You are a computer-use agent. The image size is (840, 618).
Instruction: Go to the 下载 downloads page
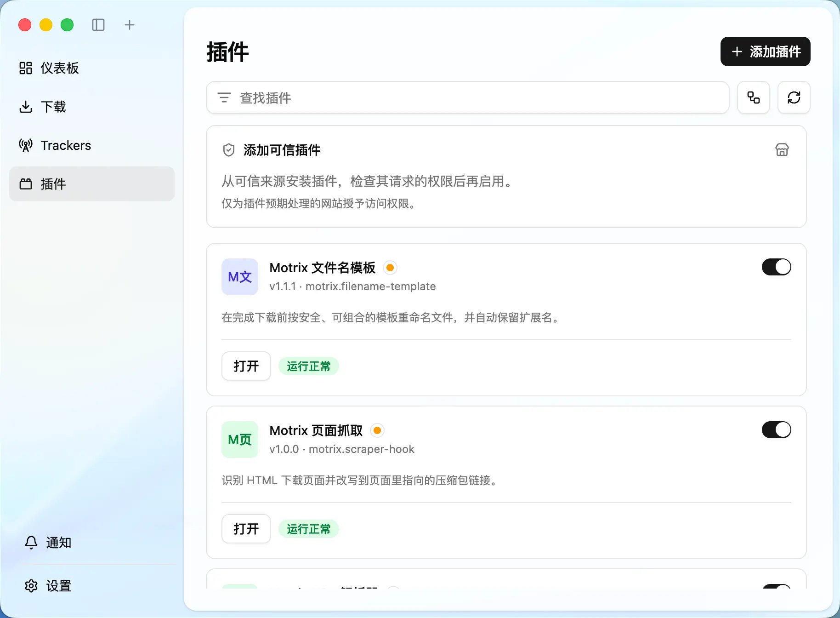click(x=92, y=107)
